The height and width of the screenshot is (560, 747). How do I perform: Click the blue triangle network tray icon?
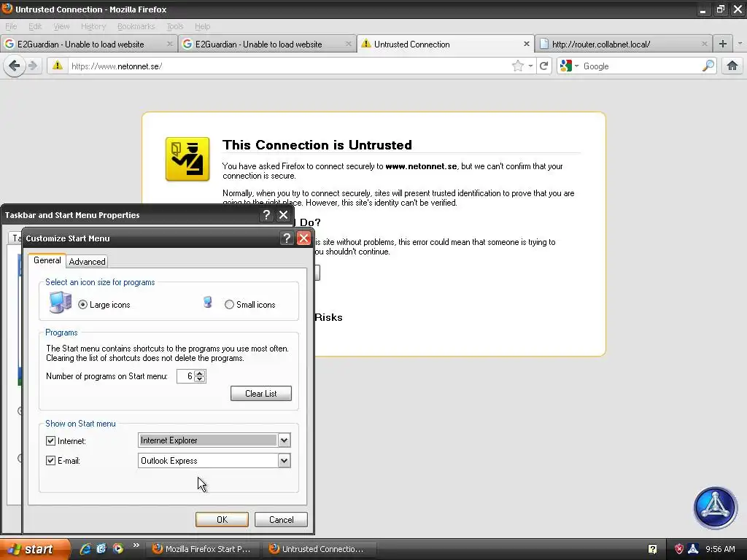click(x=693, y=549)
